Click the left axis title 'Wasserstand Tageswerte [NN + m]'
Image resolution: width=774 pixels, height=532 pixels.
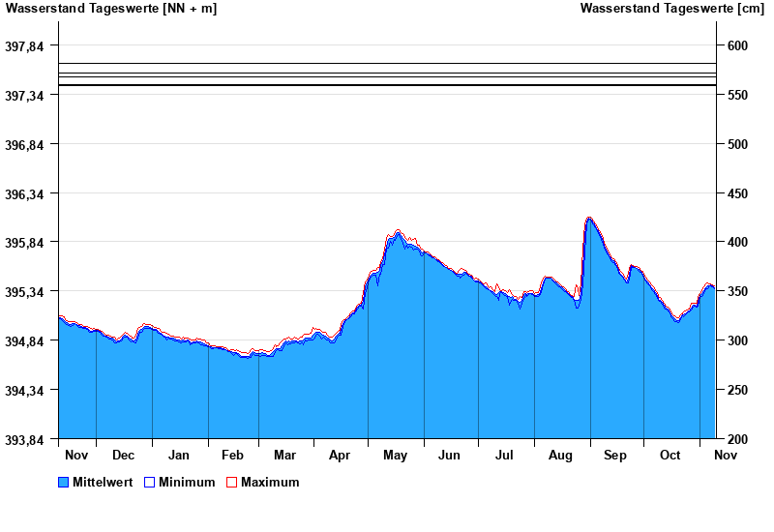tap(111, 9)
